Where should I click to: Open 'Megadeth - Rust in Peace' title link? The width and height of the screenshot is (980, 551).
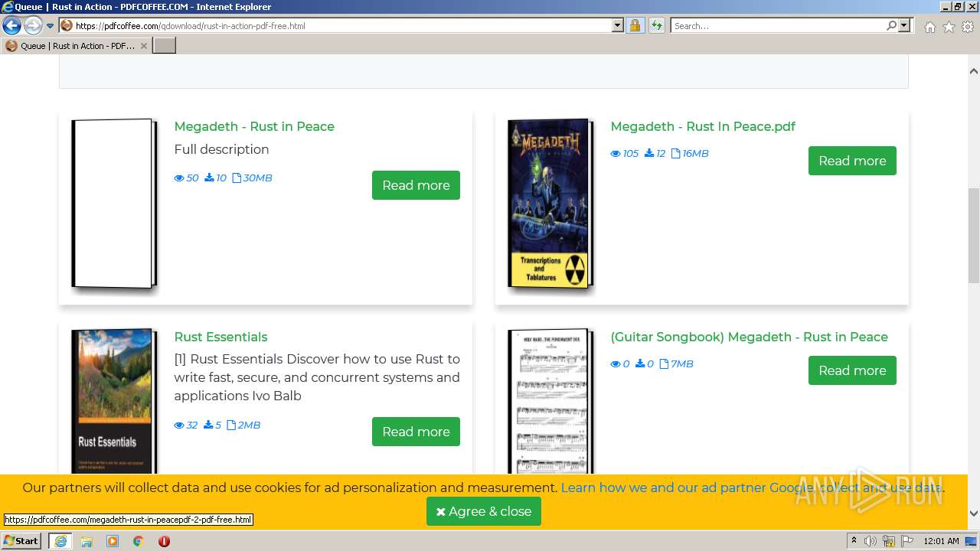(254, 126)
